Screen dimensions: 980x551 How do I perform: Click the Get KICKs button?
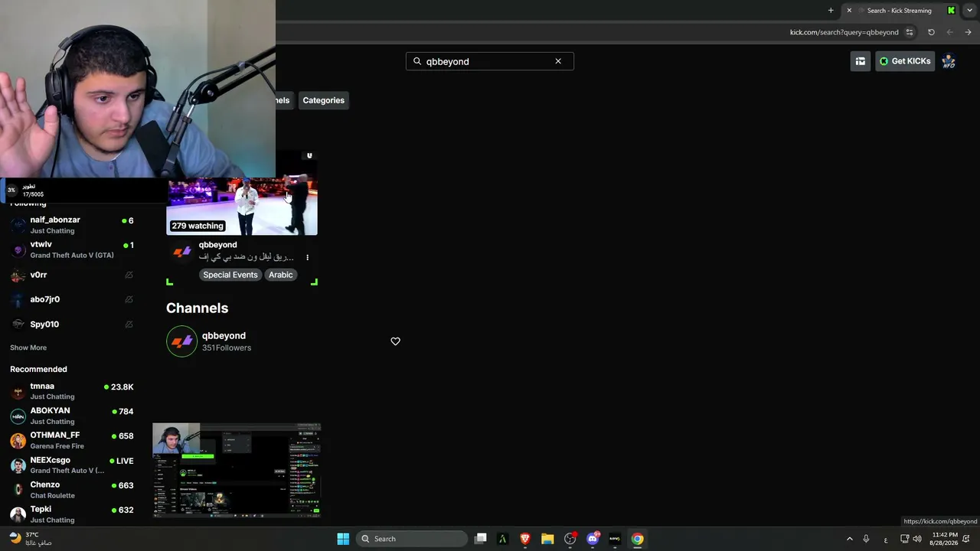click(905, 61)
